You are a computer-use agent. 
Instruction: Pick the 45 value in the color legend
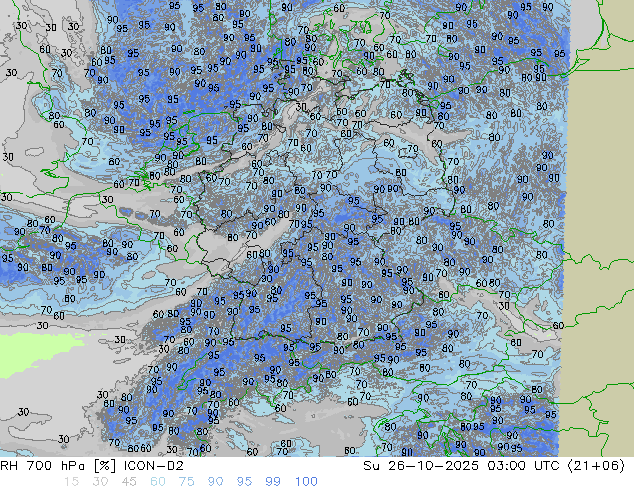coord(129,482)
